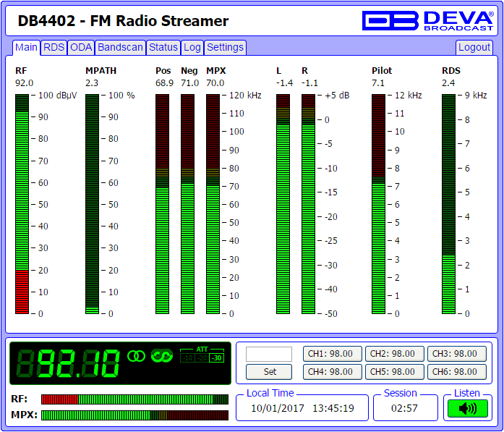Click the local time 13:45:19
Image resolution: width=504 pixels, height=432 pixels.
(333, 408)
